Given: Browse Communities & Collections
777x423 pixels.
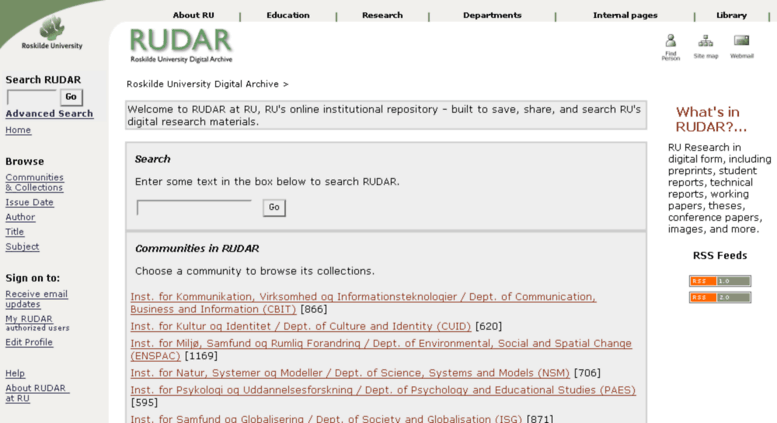Looking at the screenshot, I should pyautogui.click(x=34, y=182).
